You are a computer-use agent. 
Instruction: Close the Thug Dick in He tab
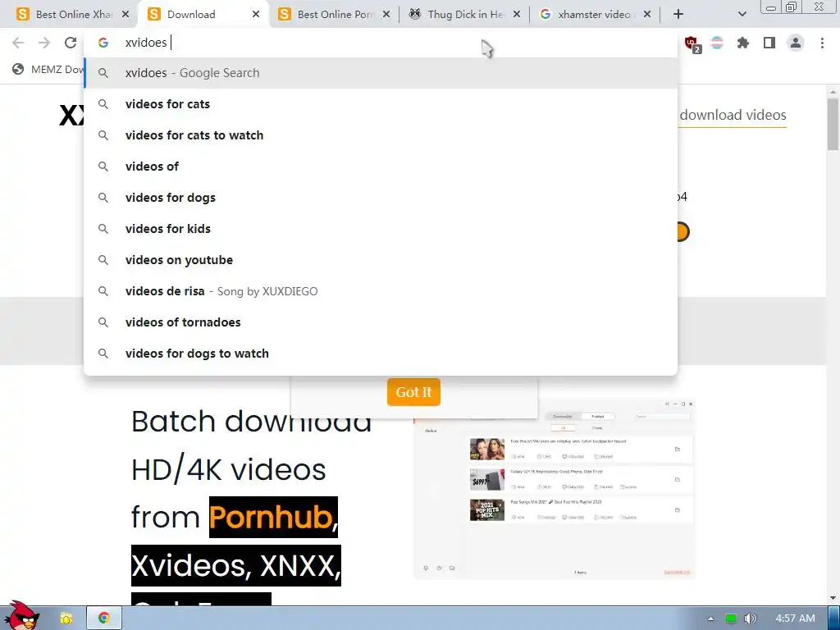click(x=517, y=15)
